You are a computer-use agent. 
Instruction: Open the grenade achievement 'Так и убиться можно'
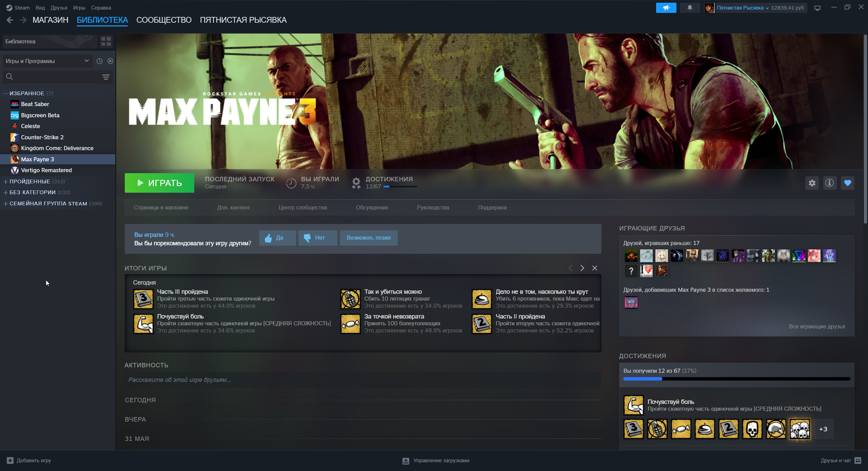pyautogui.click(x=350, y=299)
